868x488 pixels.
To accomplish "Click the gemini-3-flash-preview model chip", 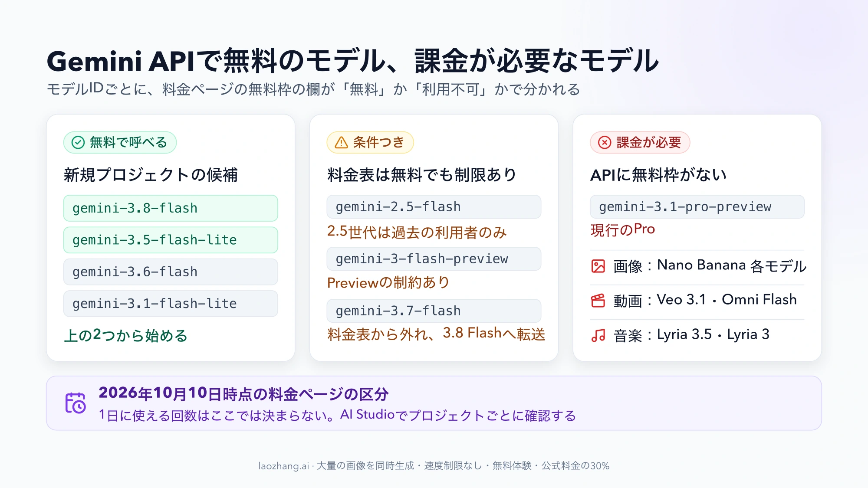I will click(x=434, y=259).
